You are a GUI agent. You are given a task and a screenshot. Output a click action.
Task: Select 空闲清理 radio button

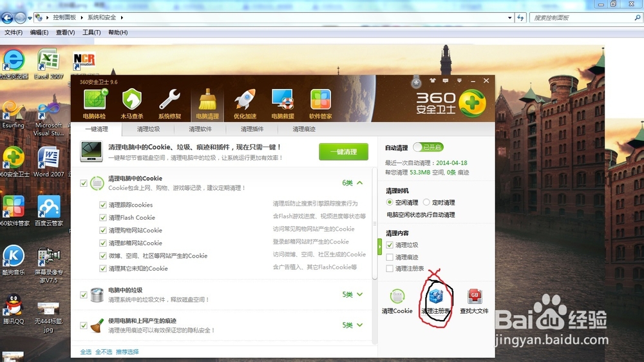tap(390, 202)
